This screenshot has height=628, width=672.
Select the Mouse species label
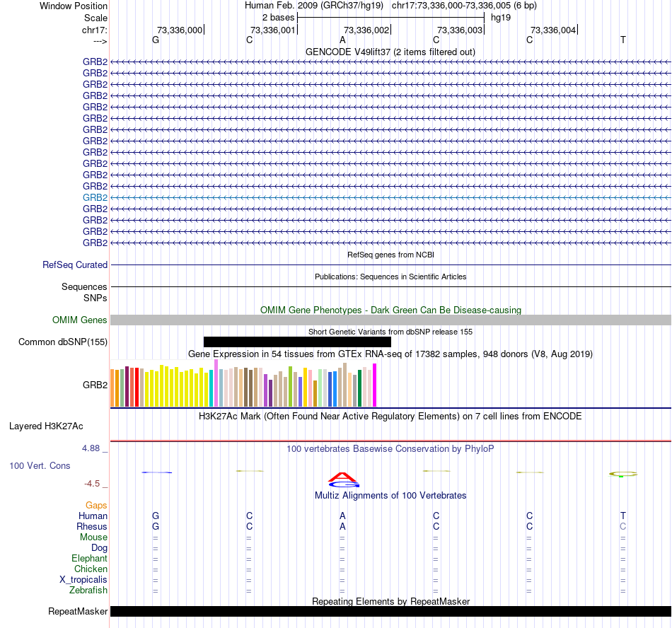(x=93, y=537)
